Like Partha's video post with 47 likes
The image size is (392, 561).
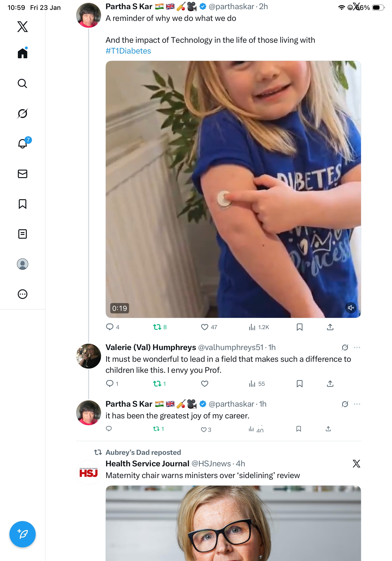(x=204, y=327)
